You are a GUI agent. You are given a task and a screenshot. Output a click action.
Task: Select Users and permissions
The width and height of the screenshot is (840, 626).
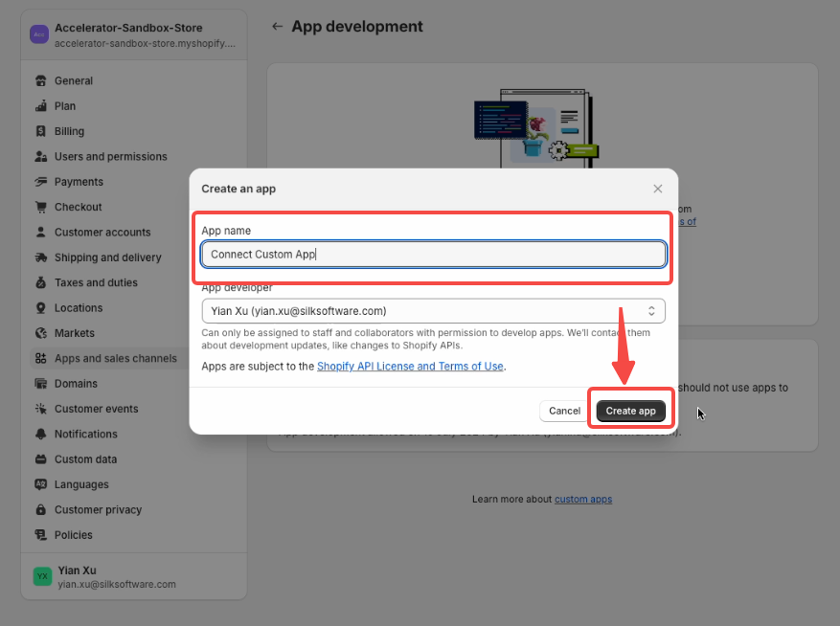110,156
